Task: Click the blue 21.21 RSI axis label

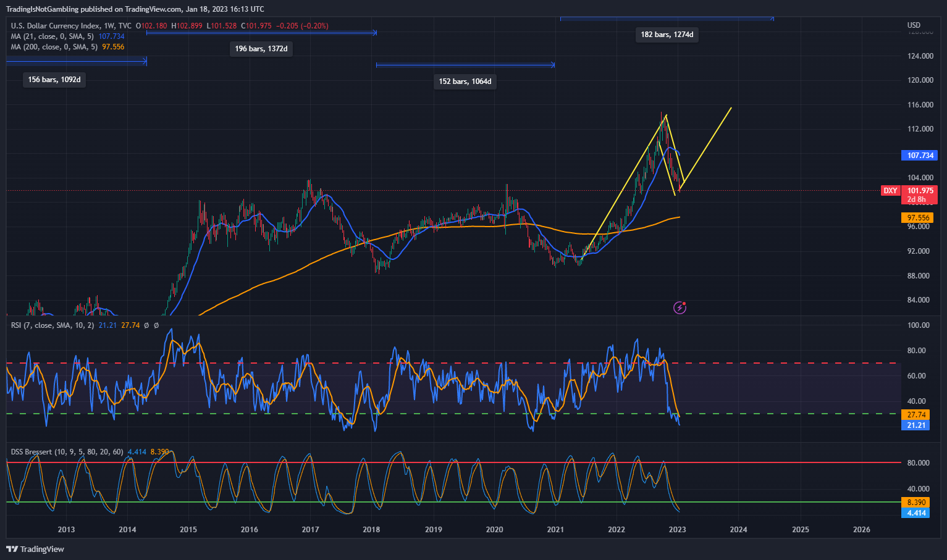Action: (x=915, y=425)
